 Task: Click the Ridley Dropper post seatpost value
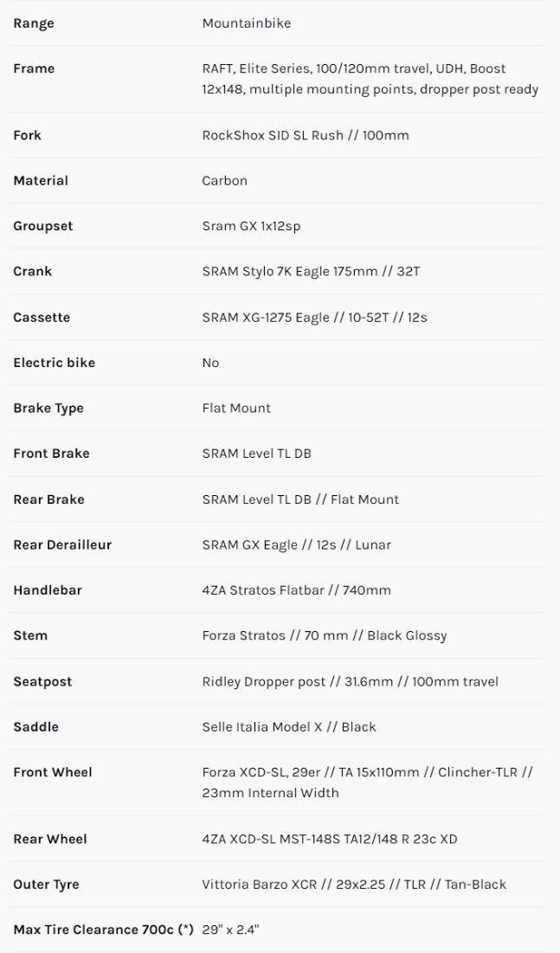click(x=350, y=682)
